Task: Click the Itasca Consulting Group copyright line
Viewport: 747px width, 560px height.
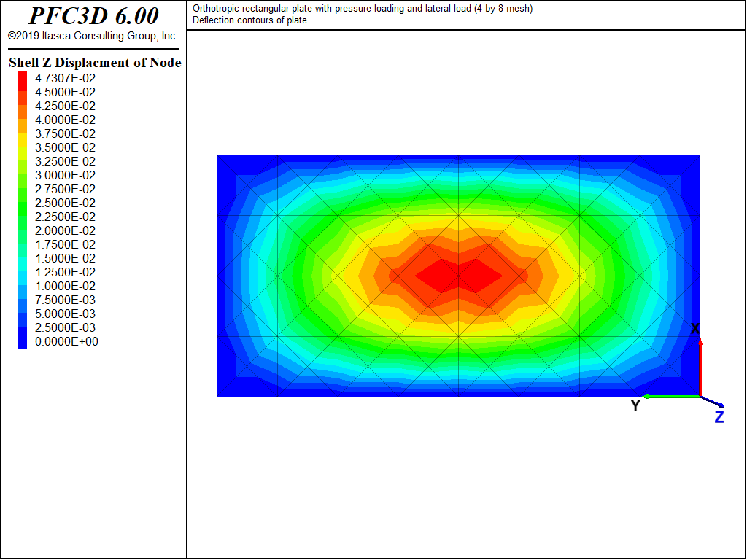Action: 93,36
